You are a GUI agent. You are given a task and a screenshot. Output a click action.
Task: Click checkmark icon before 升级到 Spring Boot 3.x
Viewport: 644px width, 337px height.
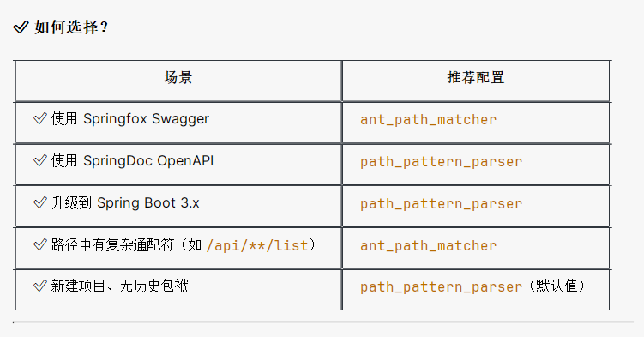coord(39,202)
